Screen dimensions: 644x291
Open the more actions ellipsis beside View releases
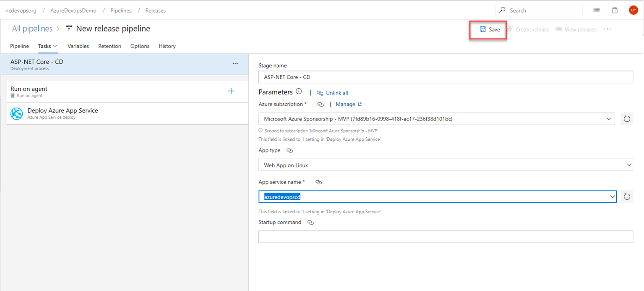607,29
